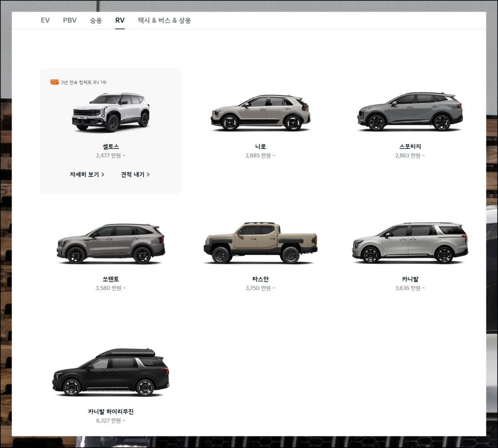
Task: Click the 셀토스 model name
Action: click(111, 146)
